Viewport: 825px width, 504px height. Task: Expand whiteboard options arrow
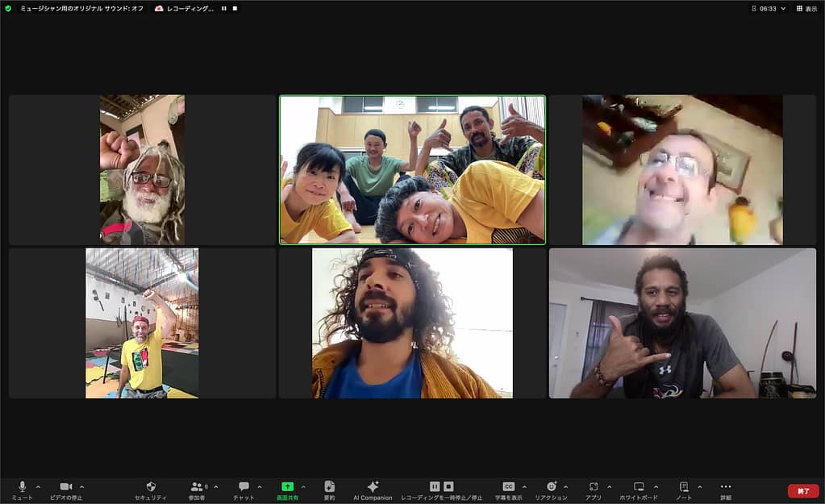point(656,487)
